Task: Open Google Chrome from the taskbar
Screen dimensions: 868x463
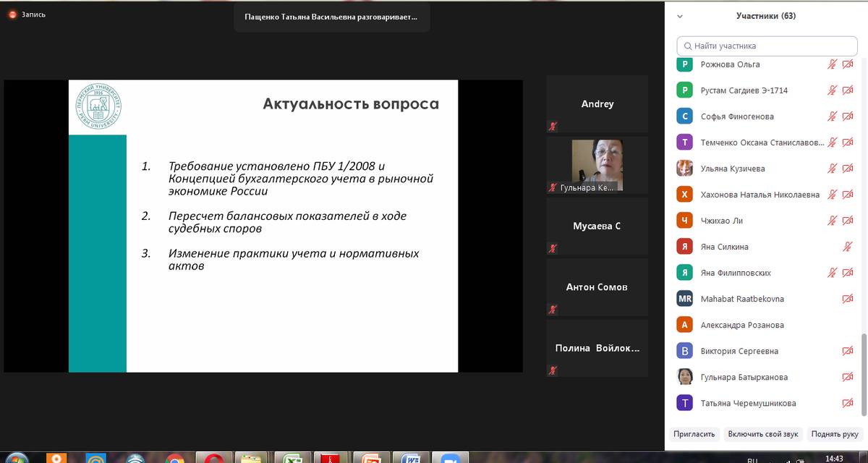Action: pyautogui.click(x=174, y=459)
